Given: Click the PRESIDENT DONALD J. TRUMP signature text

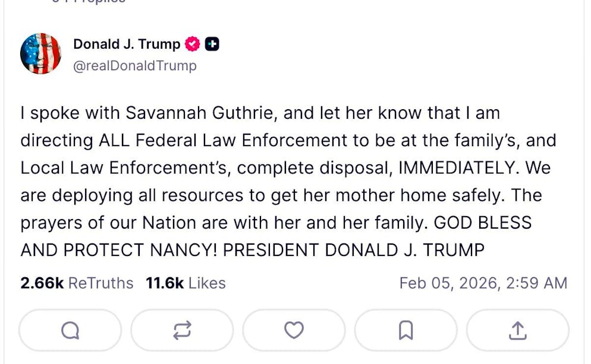Looking at the screenshot, I should (x=354, y=250).
